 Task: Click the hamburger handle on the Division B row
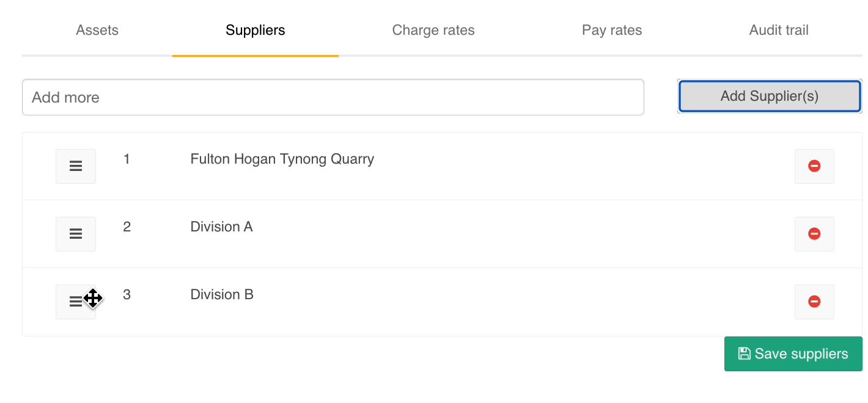pyautogui.click(x=76, y=302)
